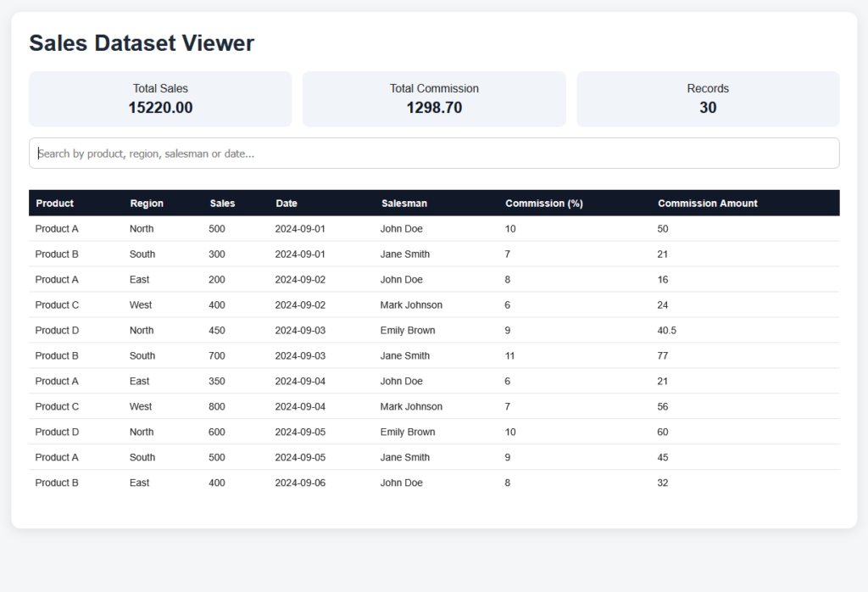
Task: Click Commission Amount 50 cell
Action: pyautogui.click(x=663, y=229)
